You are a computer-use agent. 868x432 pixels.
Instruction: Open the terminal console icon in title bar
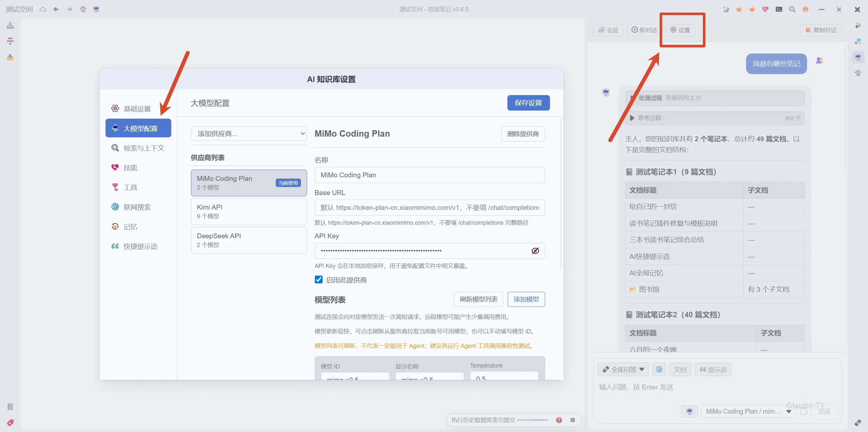click(779, 9)
